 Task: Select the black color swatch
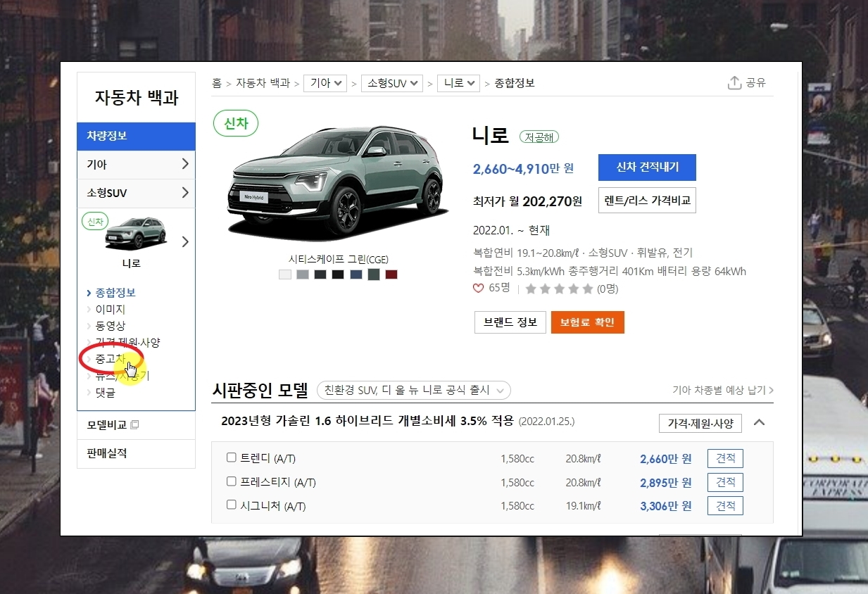tap(338, 274)
